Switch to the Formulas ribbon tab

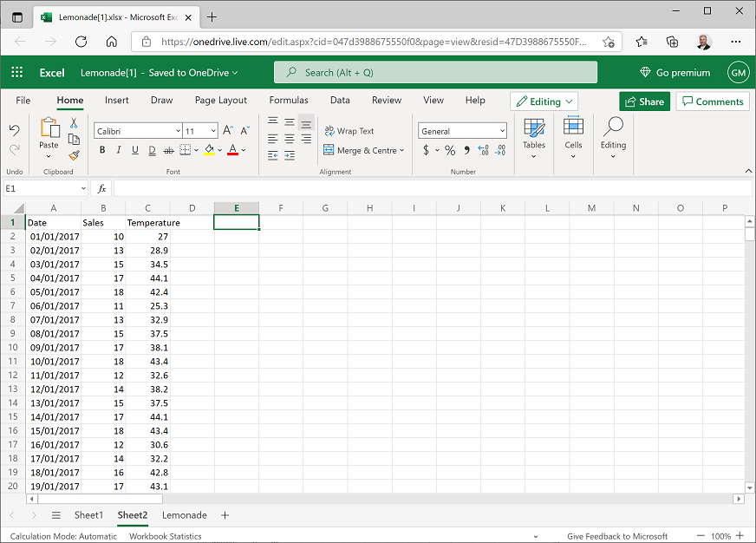coord(289,100)
